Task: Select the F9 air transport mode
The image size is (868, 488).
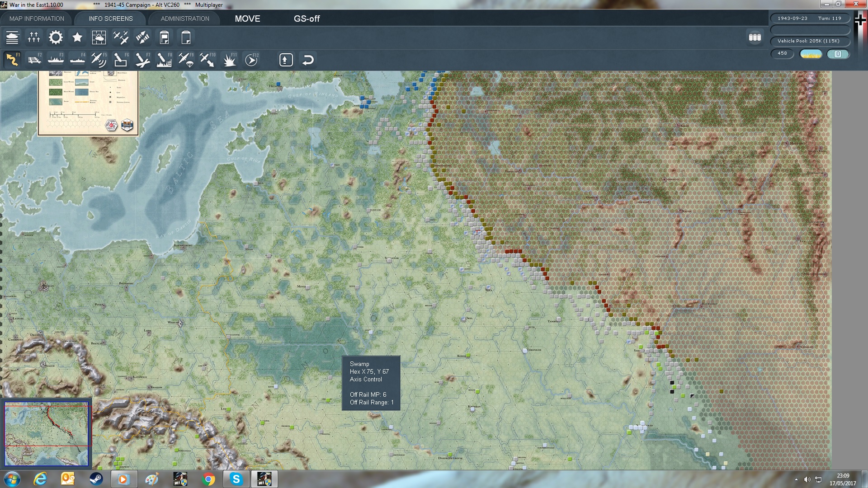Action: click(x=186, y=60)
